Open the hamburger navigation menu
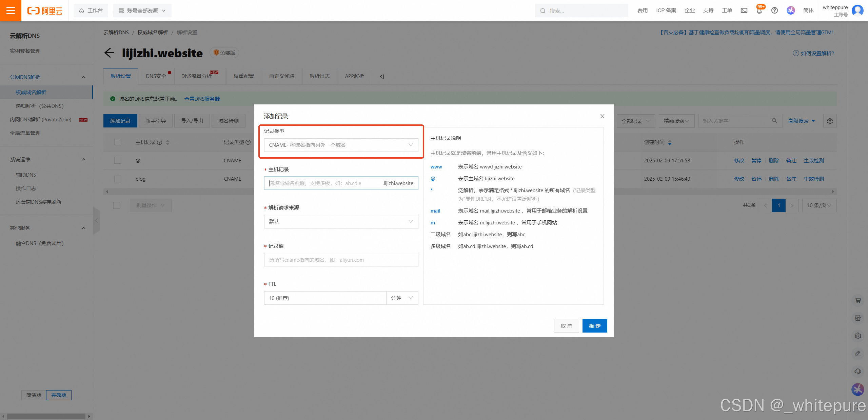Image resolution: width=868 pixels, height=420 pixels. pos(11,11)
